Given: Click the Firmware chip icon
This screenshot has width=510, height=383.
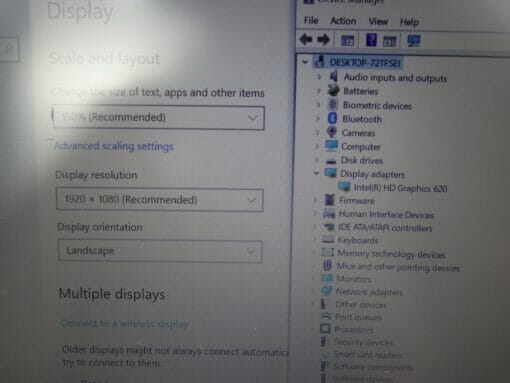Looking at the screenshot, I should coord(329,200).
